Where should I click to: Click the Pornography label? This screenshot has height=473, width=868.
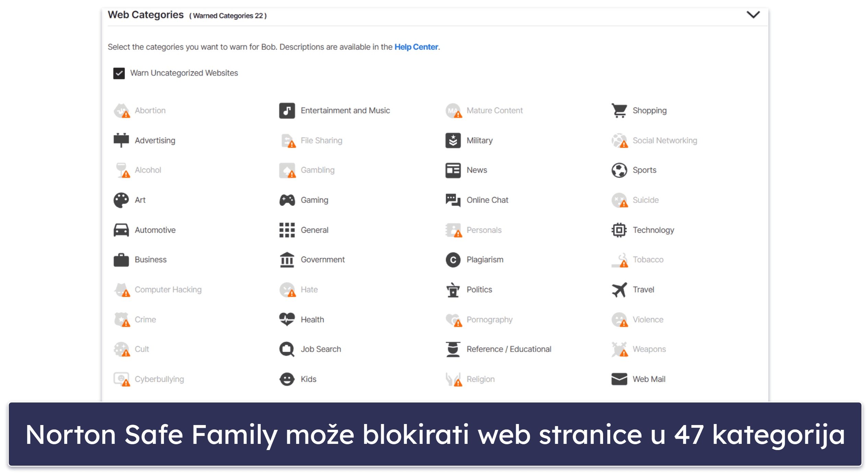pos(489,320)
